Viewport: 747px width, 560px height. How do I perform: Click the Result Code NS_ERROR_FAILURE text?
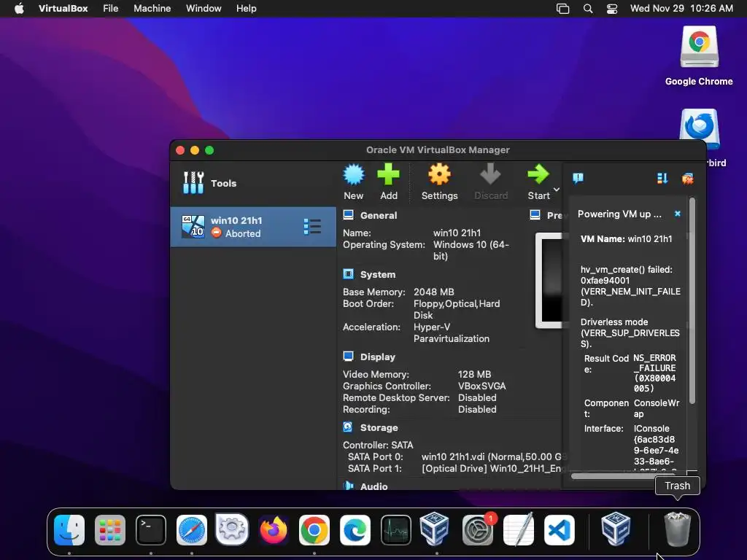(654, 373)
